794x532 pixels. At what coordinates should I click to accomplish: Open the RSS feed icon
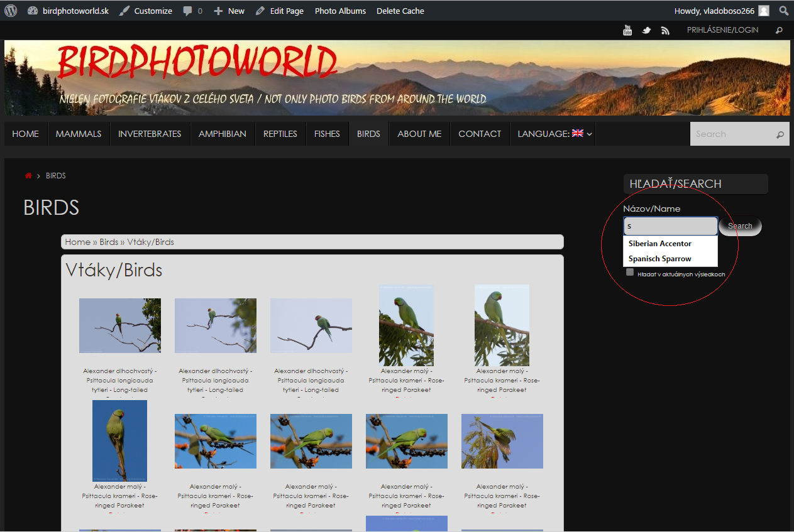664,30
